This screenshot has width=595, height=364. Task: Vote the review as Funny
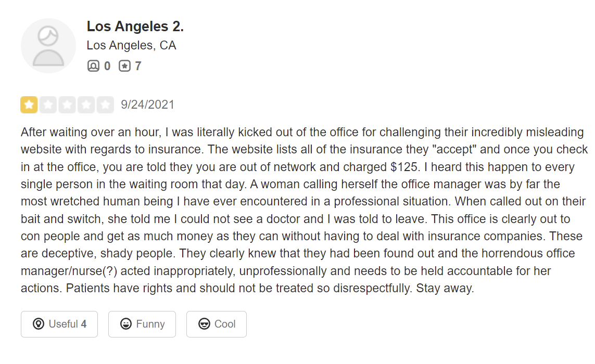click(x=142, y=324)
